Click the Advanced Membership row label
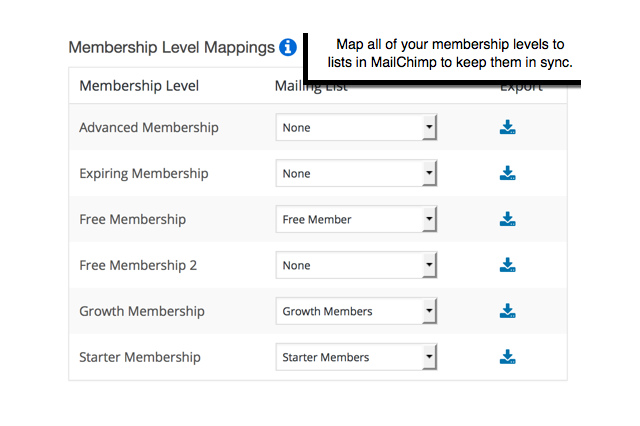 pos(148,128)
